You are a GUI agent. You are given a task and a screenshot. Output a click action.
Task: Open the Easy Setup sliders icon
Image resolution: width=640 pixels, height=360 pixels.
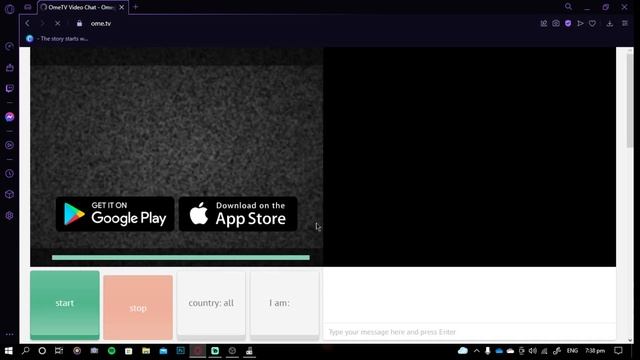tap(624, 24)
